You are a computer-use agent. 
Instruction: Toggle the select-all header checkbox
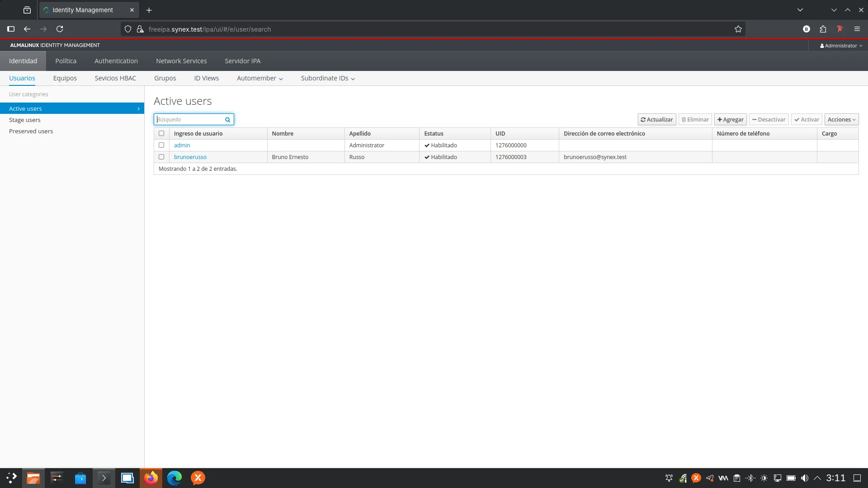pos(161,133)
